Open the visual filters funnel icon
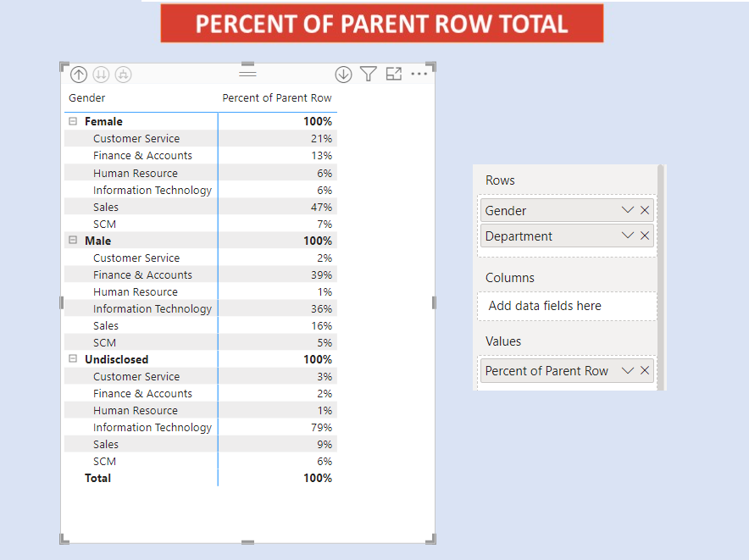Viewport: 749px width, 560px height. click(368, 75)
